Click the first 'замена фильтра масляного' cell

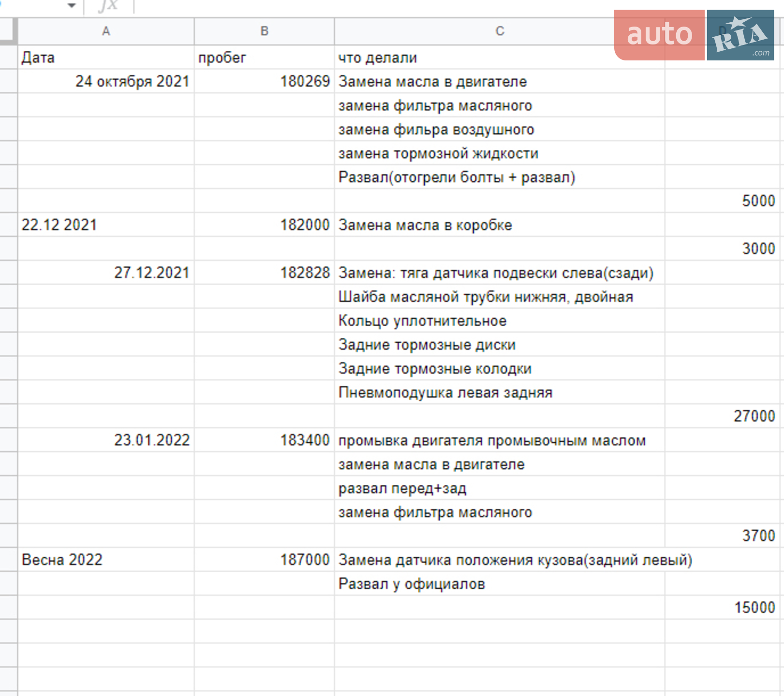pos(500,105)
